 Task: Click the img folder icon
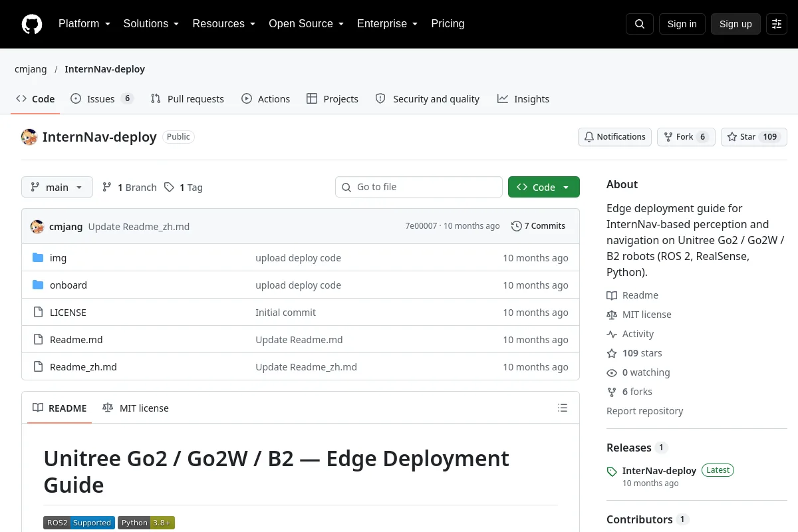point(38,257)
